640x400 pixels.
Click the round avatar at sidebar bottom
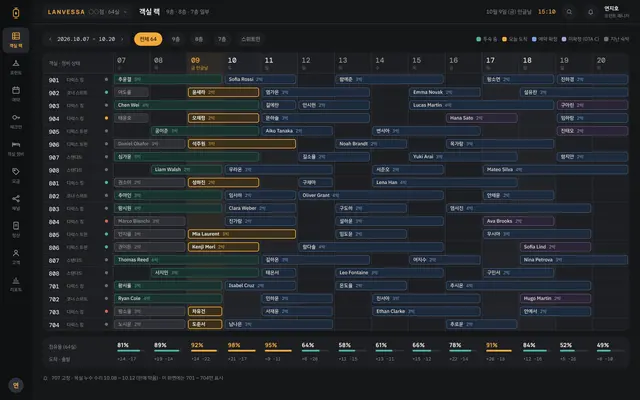[16, 385]
